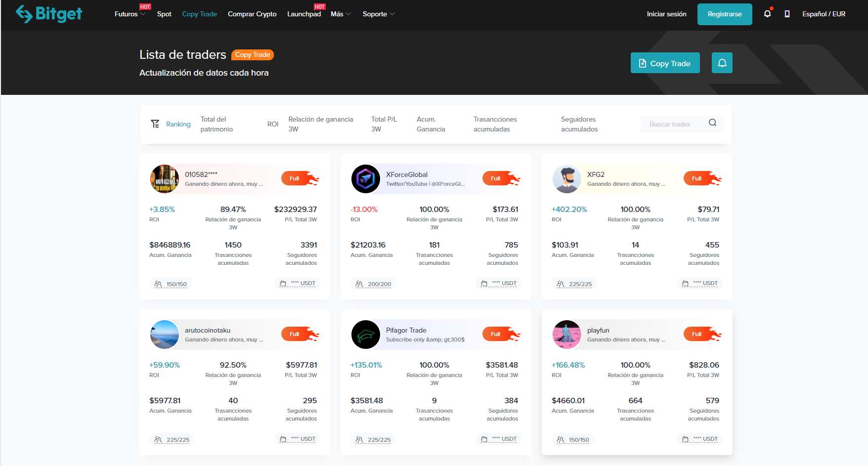This screenshot has height=466, width=868.
Task: Sort by Total P/L 3W
Action: click(384, 124)
